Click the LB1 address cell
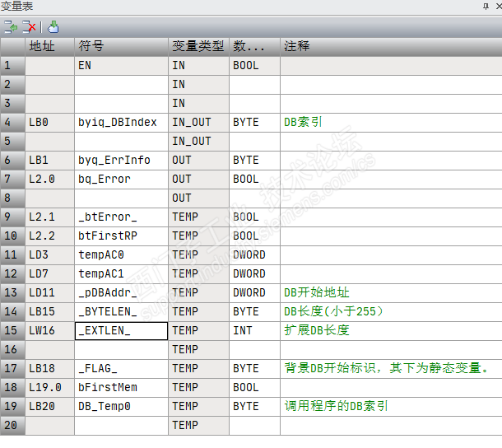502x448 pixels. [49, 161]
